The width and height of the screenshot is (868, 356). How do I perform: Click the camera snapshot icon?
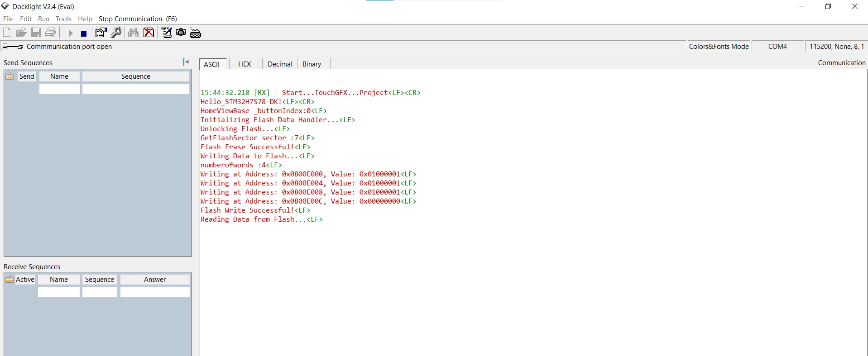point(181,33)
